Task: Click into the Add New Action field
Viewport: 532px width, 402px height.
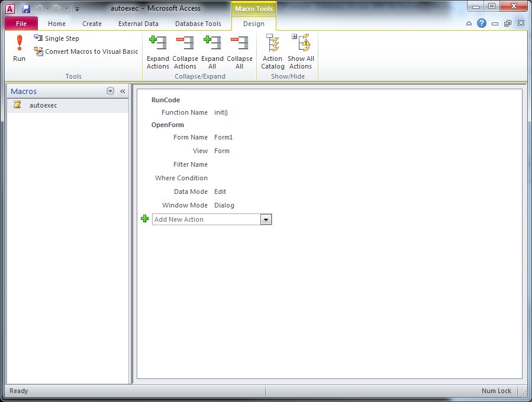Action: pyautogui.click(x=207, y=219)
